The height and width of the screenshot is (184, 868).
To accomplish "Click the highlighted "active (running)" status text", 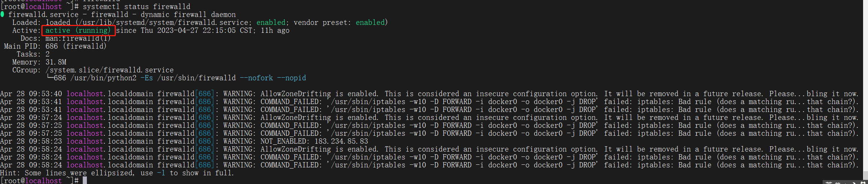I will point(78,31).
